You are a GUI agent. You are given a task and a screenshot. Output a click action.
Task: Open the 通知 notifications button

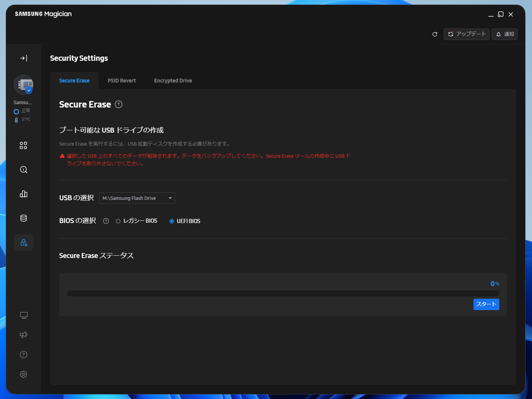(x=505, y=34)
